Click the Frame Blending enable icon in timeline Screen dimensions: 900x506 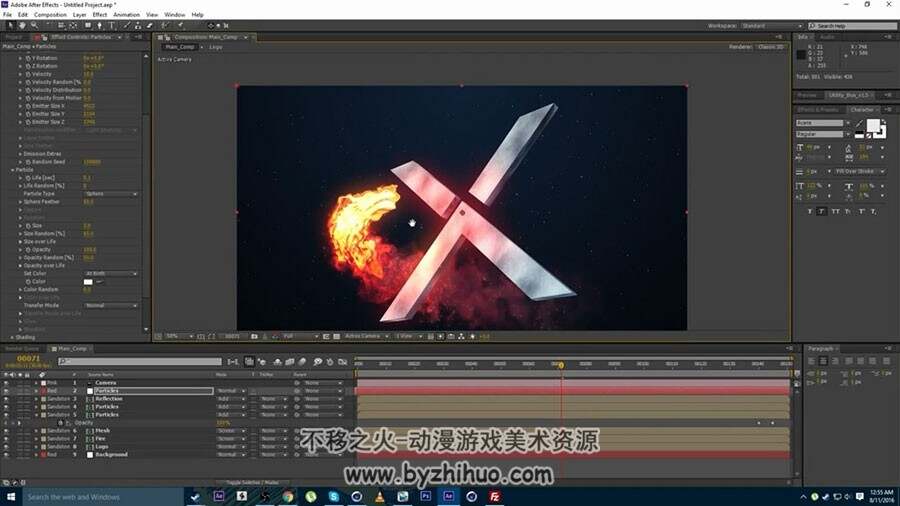(x=290, y=361)
